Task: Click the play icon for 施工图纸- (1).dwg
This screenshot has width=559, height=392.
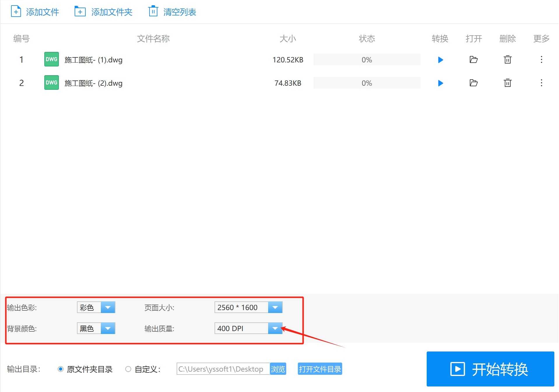Action: pyautogui.click(x=440, y=60)
